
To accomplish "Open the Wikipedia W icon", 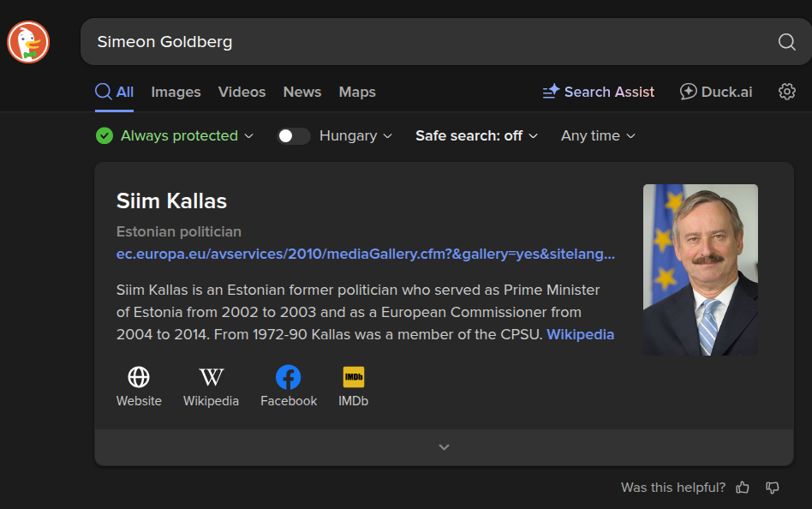I will (211, 377).
